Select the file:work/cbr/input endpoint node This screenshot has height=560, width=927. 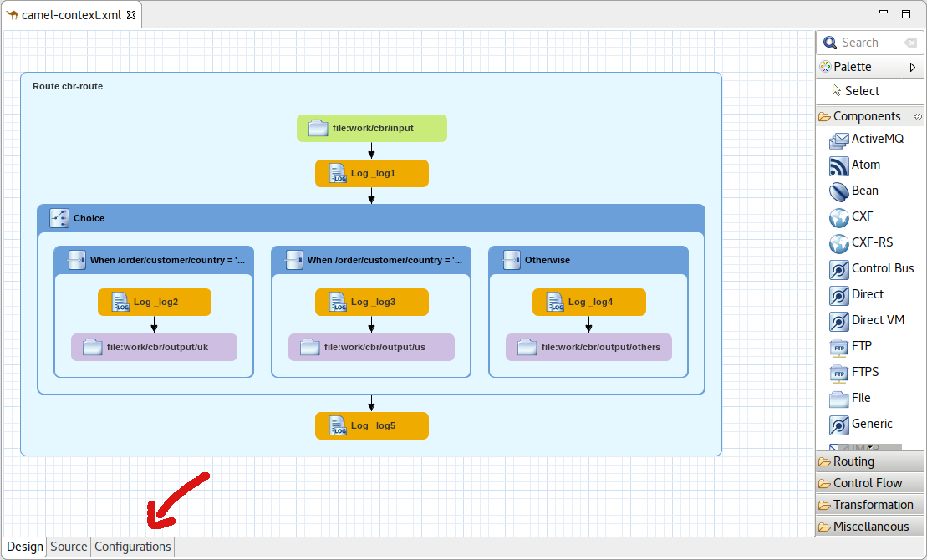(372, 128)
